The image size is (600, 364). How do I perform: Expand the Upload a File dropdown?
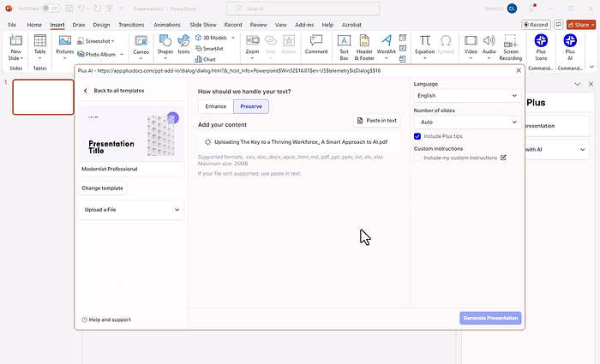[x=131, y=210]
